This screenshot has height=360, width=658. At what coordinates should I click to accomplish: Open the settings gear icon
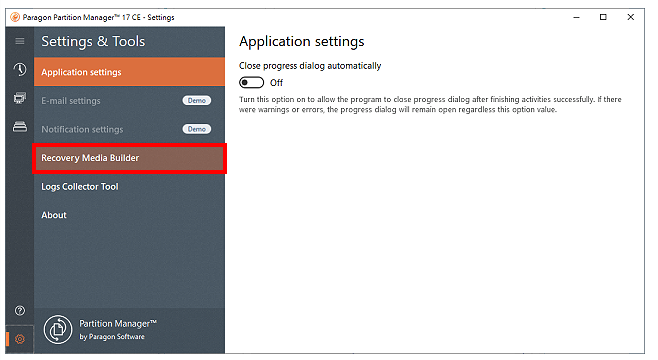[20, 339]
